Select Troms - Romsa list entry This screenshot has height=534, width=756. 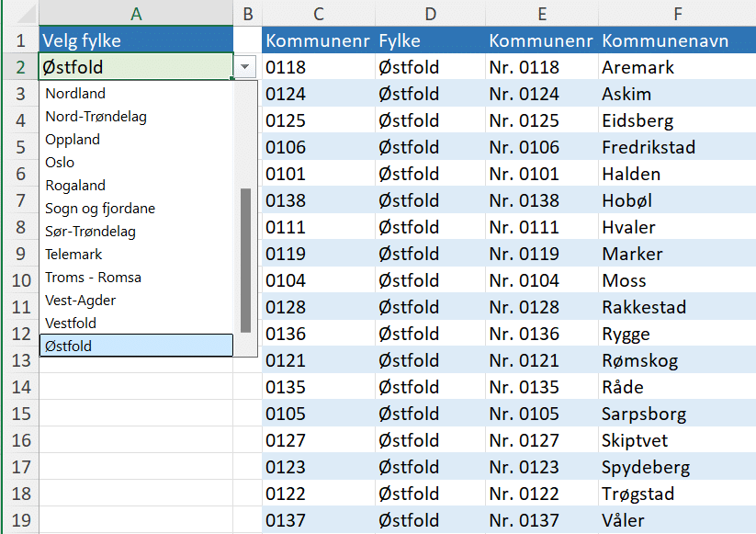93,278
